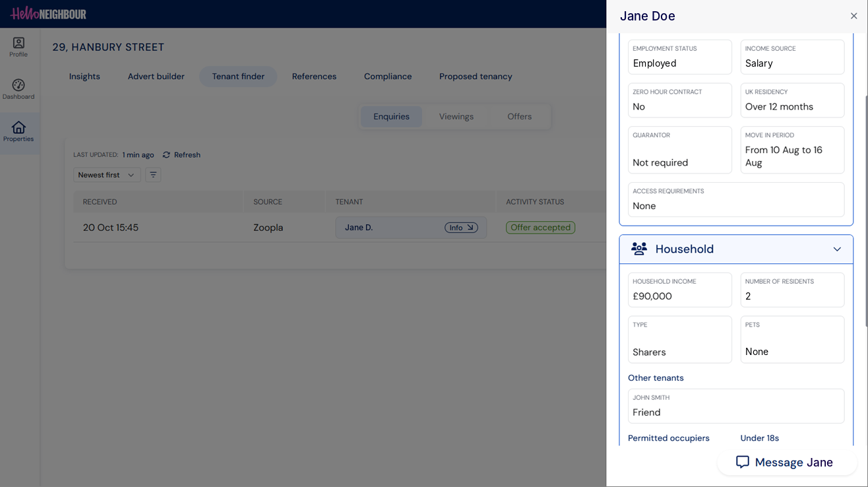Select the 20 Oct 15:45 received cell

(x=111, y=228)
